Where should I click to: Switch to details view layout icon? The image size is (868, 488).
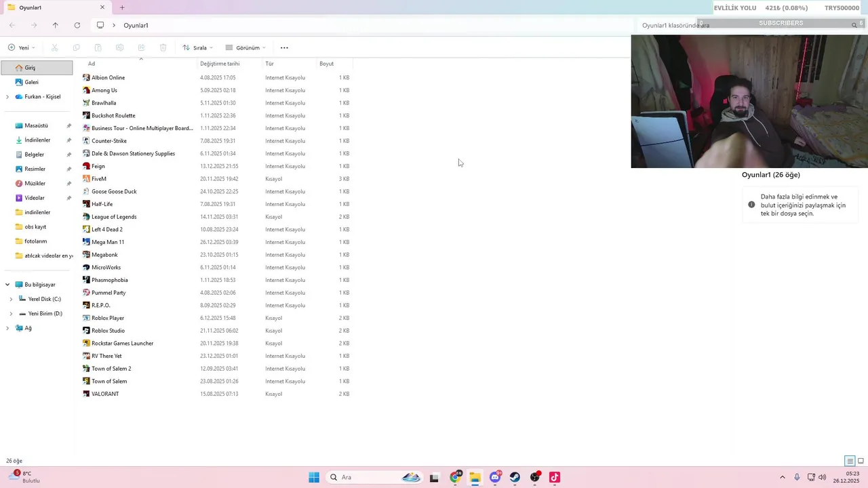click(x=850, y=461)
